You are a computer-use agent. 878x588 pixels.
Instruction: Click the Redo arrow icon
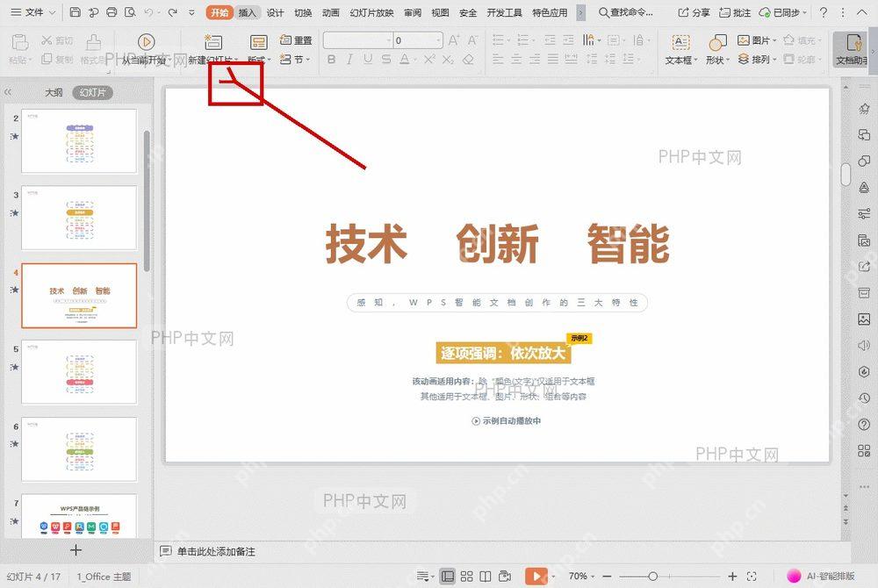pyautogui.click(x=172, y=11)
